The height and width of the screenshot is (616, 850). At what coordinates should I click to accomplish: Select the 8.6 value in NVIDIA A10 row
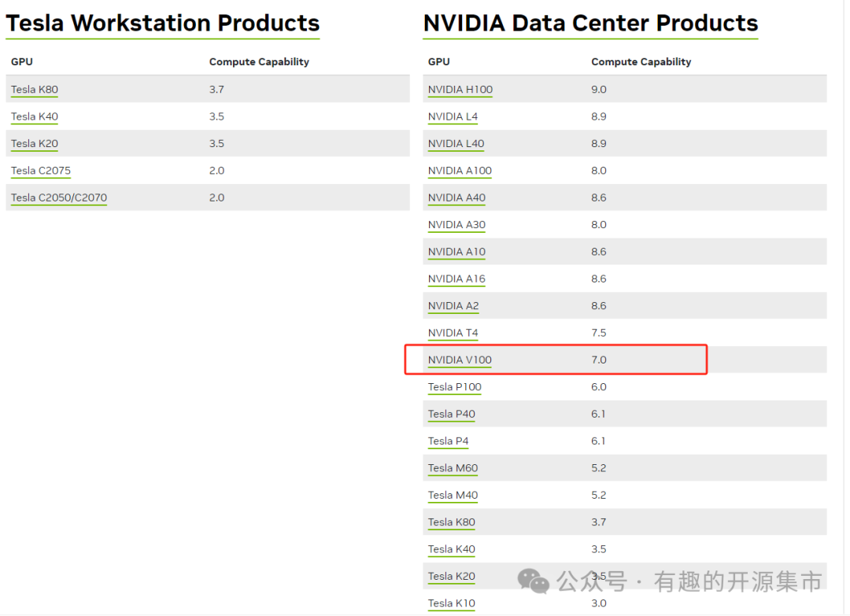click(598, 252)
